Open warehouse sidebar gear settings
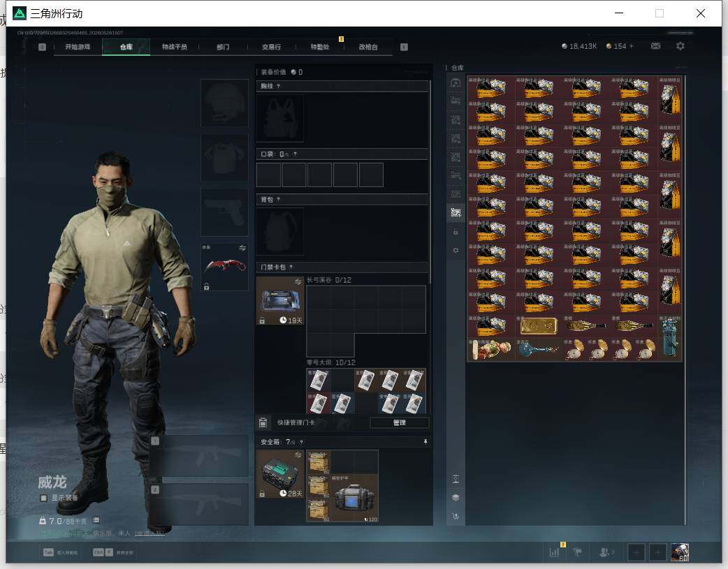This screenshot has width=728, height=569. coord(456,250)
